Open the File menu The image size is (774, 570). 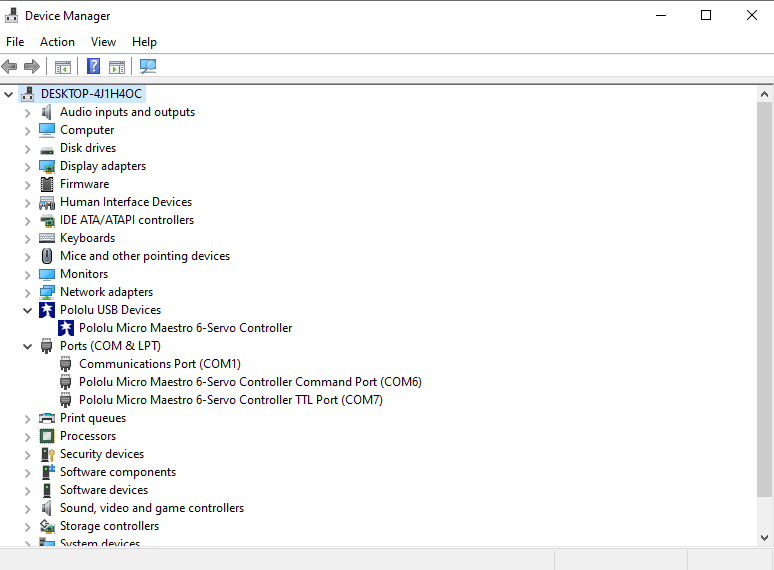(x=15, y=42)
